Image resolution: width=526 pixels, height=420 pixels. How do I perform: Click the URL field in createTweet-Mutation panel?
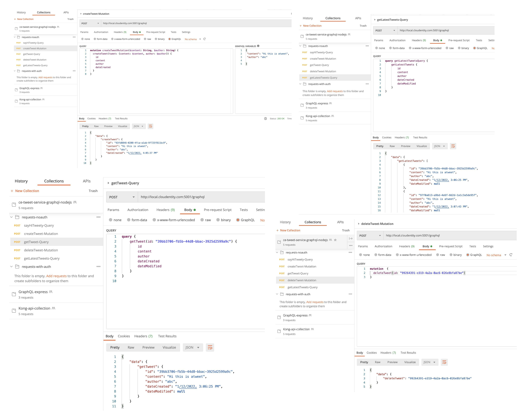tap(196, 23)
